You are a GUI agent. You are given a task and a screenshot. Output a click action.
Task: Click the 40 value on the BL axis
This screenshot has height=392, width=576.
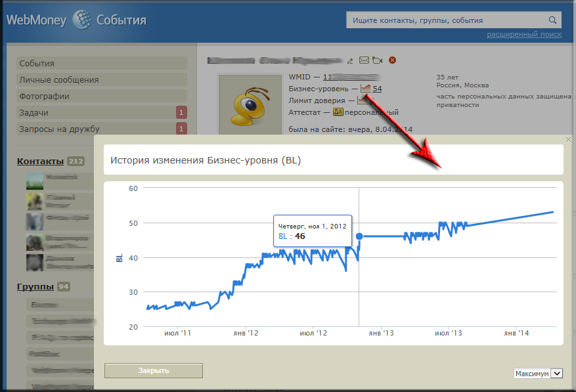(x=133, y=258)
